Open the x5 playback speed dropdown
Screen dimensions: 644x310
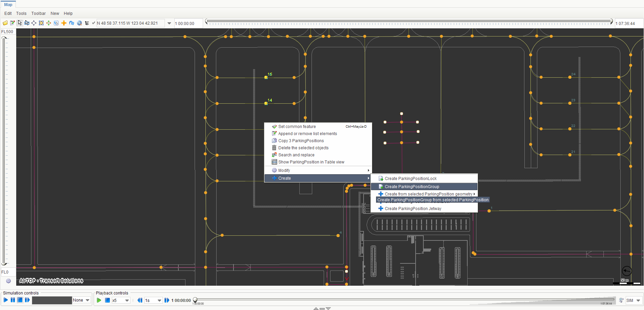coord(127,300)
